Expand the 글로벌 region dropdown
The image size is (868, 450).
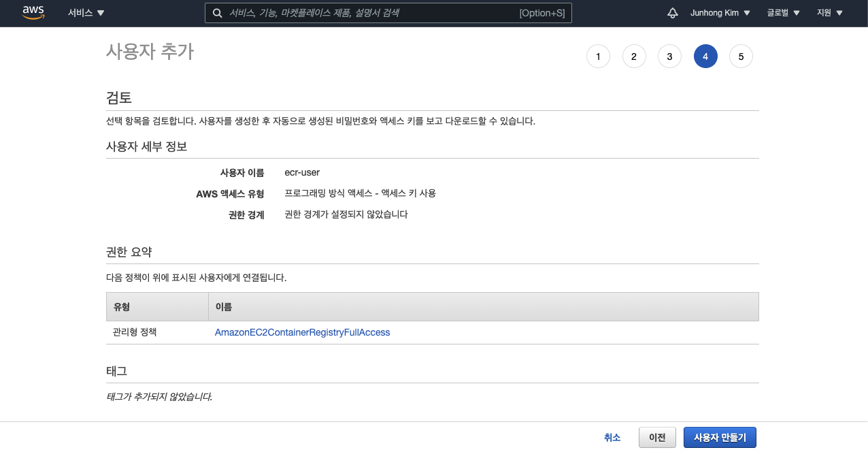click(784, 13)
